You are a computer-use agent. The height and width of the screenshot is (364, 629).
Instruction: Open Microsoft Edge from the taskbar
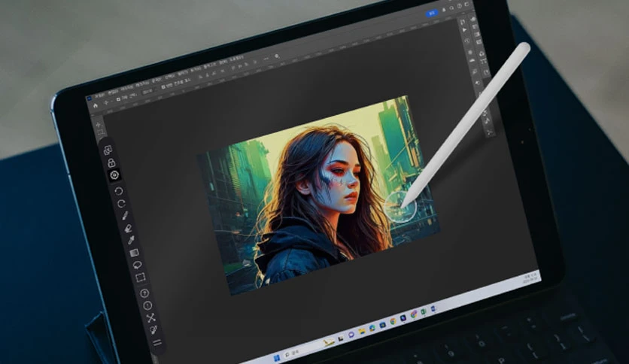(372, 327)
